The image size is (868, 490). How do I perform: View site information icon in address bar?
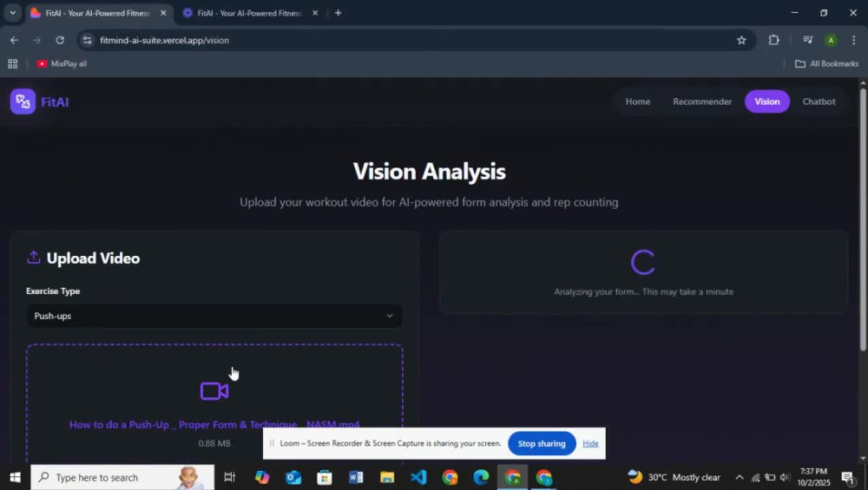click(87, 40)
